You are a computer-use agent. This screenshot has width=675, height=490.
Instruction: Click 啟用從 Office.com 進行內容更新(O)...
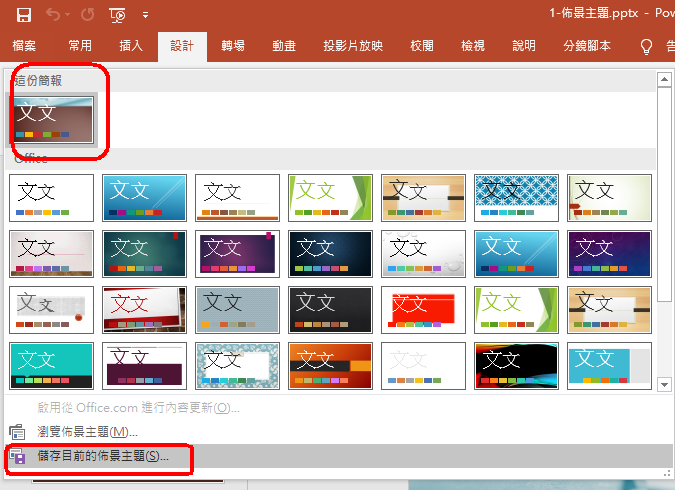(x=138, y=408)
